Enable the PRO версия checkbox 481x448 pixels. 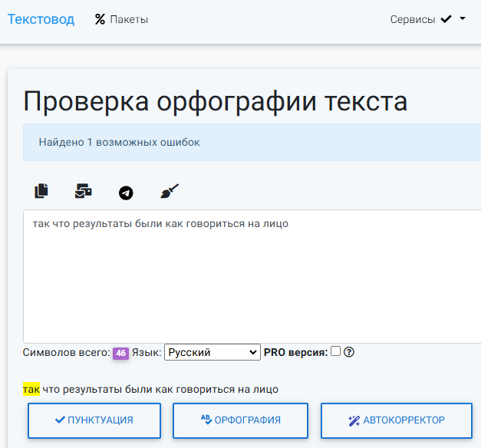pyautogui.click(x=335, y=351)
